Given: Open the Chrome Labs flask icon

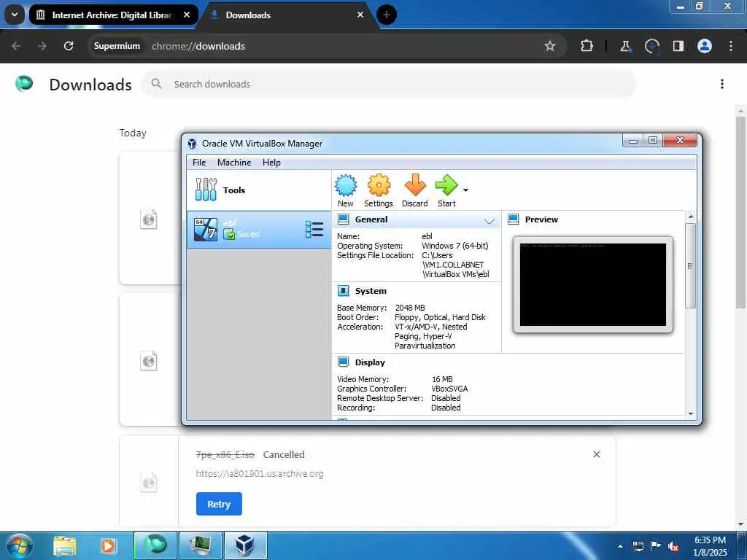Looking at the screenshot, I should [x=625, y=46].
